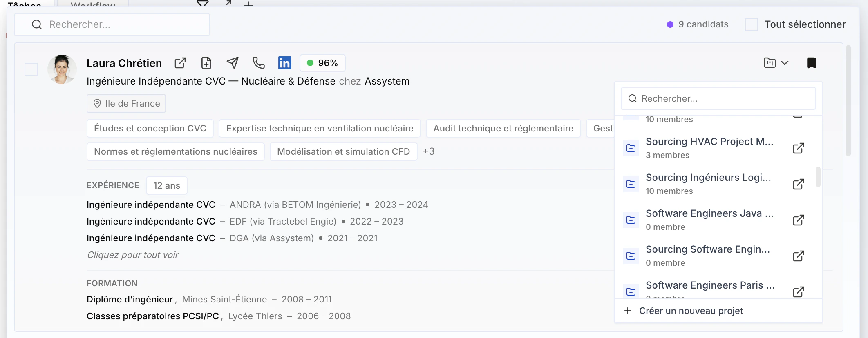The image size is (868, 338).
Task: Click the Laura Chrétien name
Action: [x=124, y=63]
